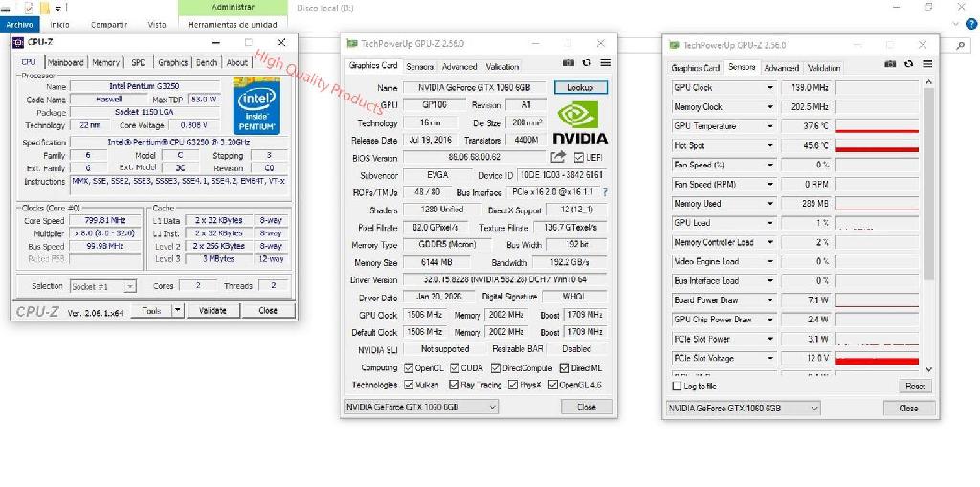Image resolution: width=980 pixels, height=487 pixels.
Task: Toggle the Vulkan checkbox
Action: click(409, 385)
